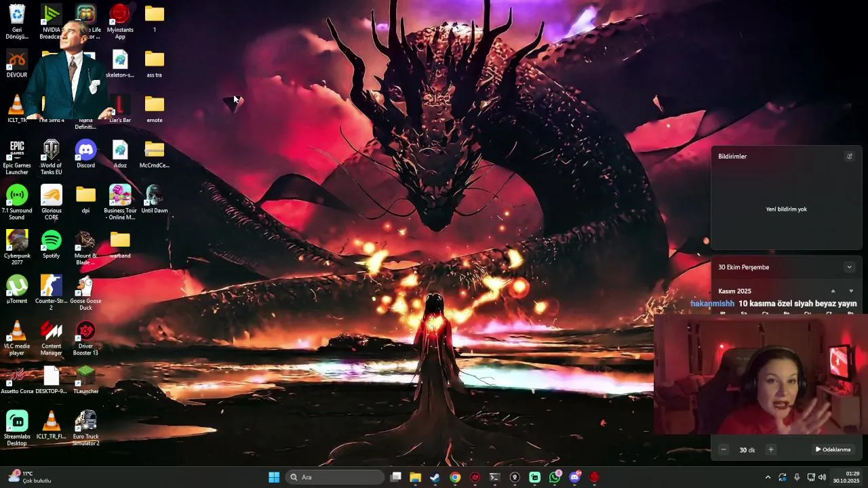
Task: Open the Windows Start menu
Action: click(274, 477)
